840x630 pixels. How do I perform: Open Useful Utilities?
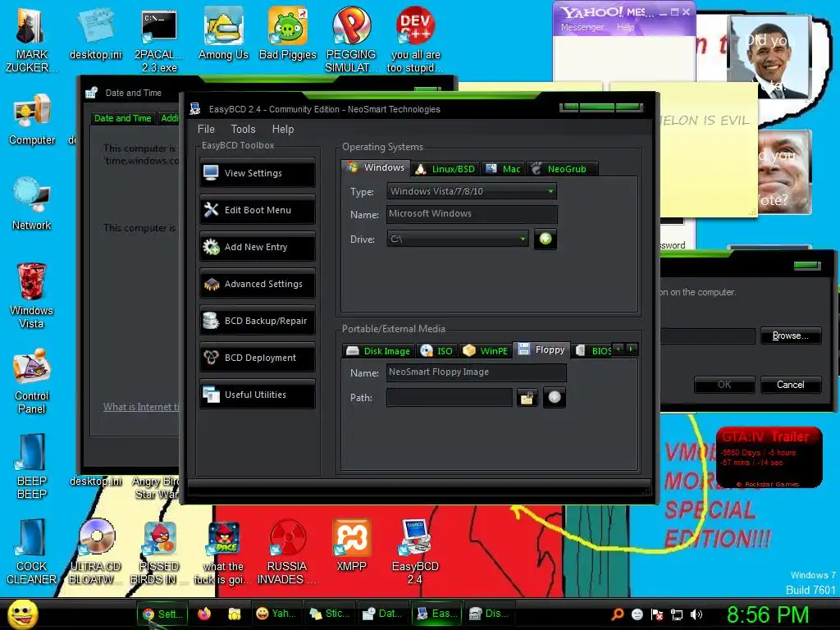coord(257,395)
